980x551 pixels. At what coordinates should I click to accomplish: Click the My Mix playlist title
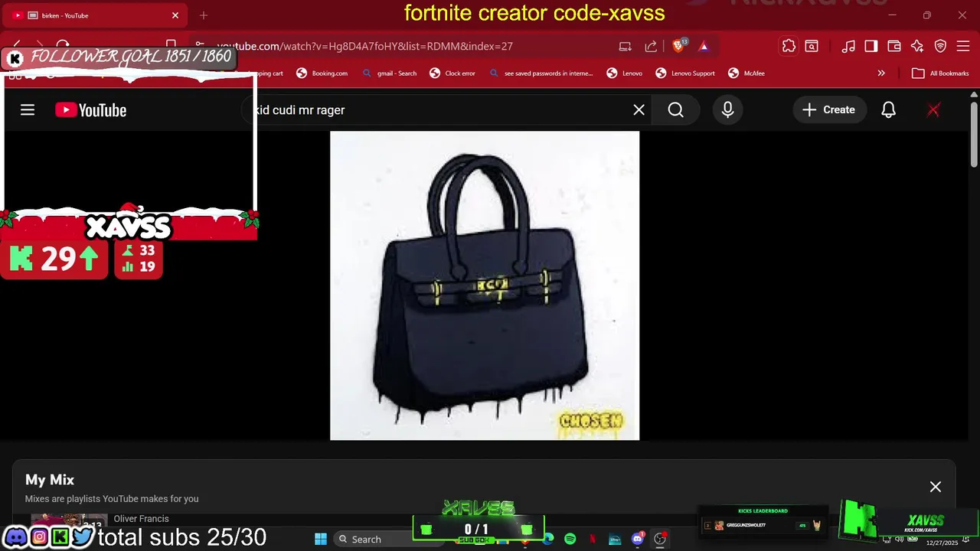(x=50, y=480)
